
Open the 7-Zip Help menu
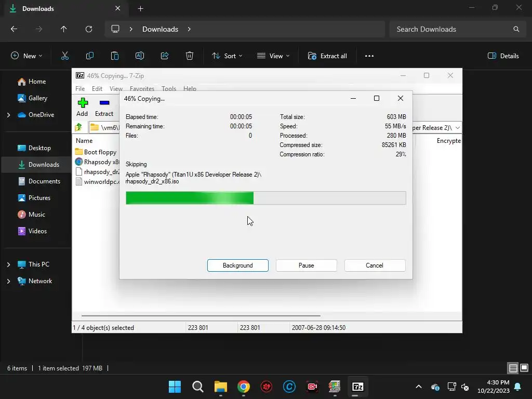pyautogui.click(x=190, y=88)
